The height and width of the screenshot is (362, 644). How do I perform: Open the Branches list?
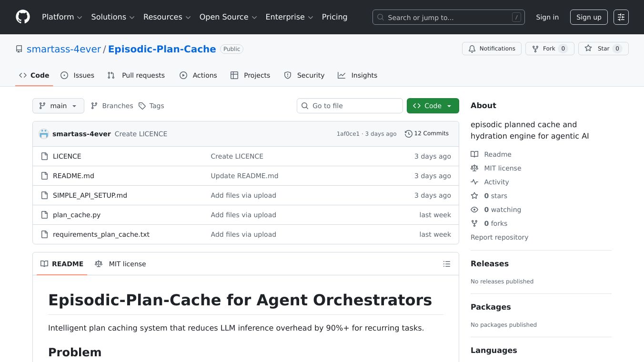pos(112,106)
